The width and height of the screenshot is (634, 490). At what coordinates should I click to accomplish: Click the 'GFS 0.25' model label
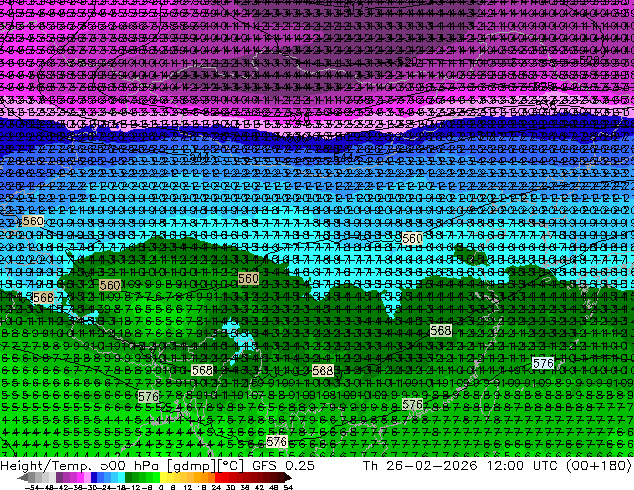pyautogui.click(x=283, y=465)
